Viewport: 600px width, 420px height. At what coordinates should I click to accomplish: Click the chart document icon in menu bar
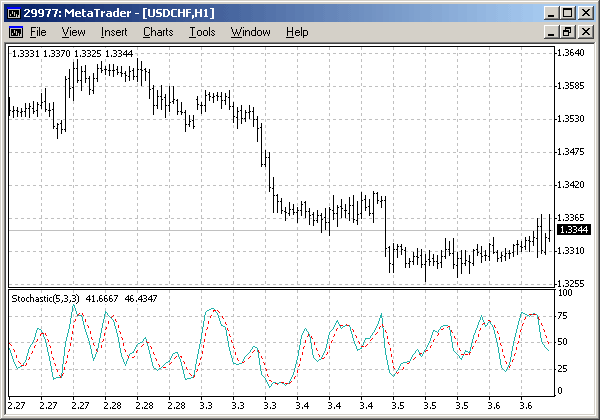pos(16,32)
